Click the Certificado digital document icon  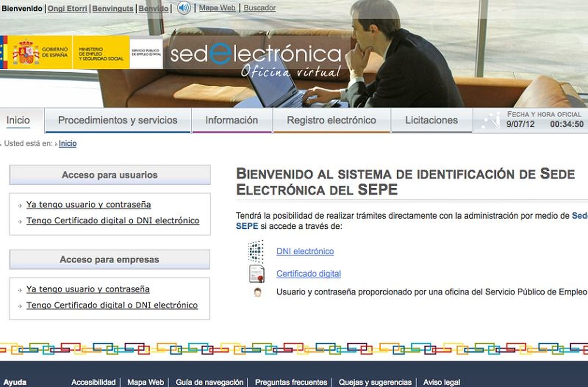click(257, 274)
